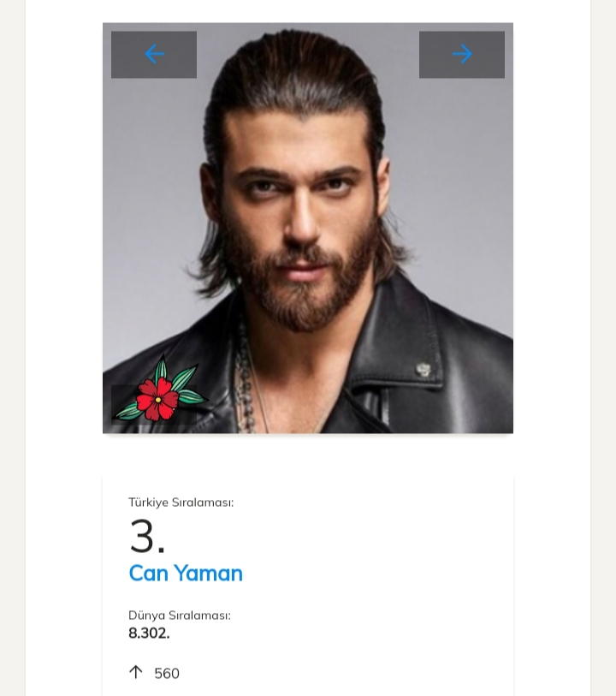Click the large rank number 3.
The image size is (616, 696).
[146, 537]
